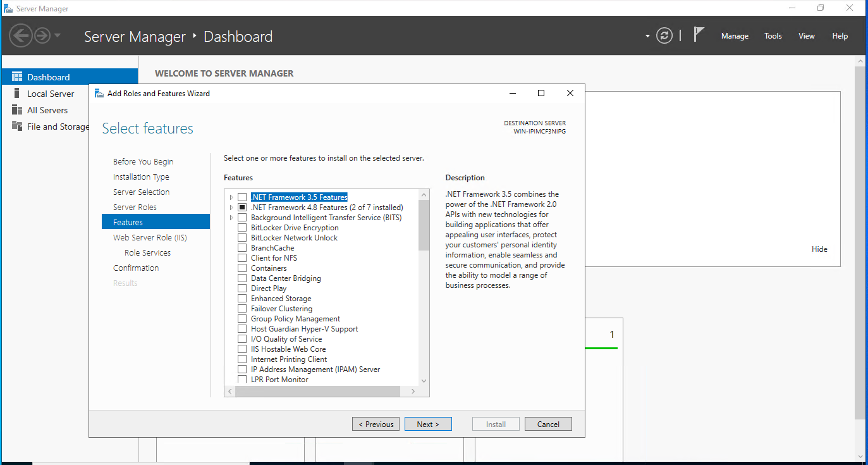Tick the BitLocker Network Unlock checkbox
Viewport: 868px width, 465px height.
(242, 238)
